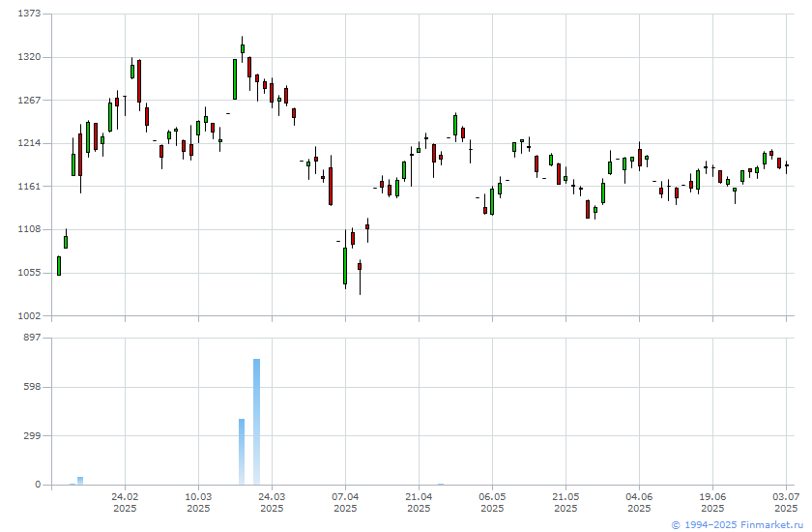Click the 06.05 2025 date label
The height and width of the screenshot is (532, 812).
point(492,502)
